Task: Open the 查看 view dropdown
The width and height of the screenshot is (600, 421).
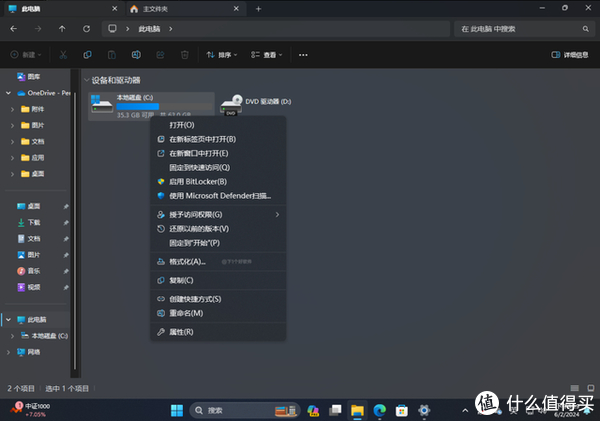Action: (x=267, y=55)
